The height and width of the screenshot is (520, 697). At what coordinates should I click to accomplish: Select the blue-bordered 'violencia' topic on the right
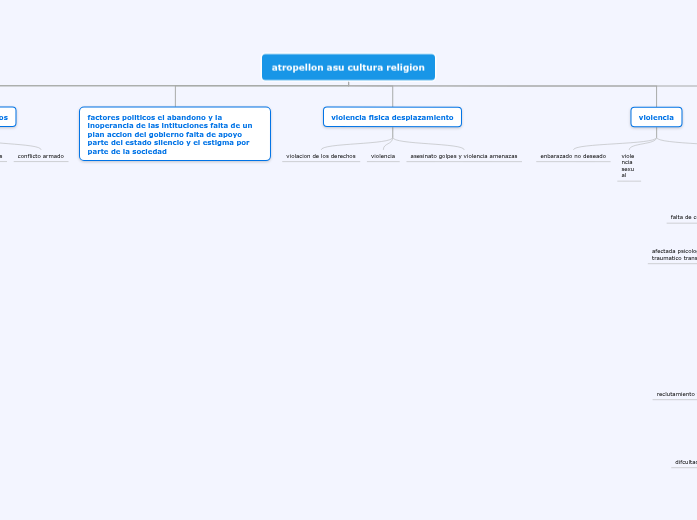point(656,117)
